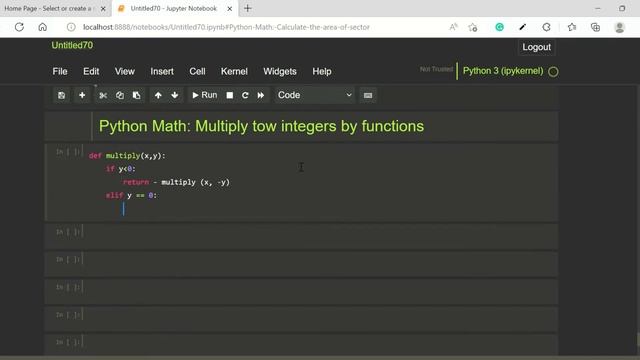The width and height of the screenshot is (640, 360).
Task: Click the 'elif y == 0:' code line
Action: coord(131,196)
